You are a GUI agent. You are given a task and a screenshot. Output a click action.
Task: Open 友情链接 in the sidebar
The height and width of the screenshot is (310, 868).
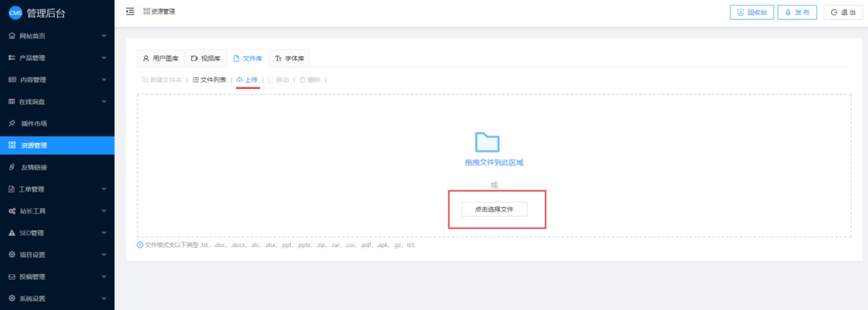tap(57, 167)
